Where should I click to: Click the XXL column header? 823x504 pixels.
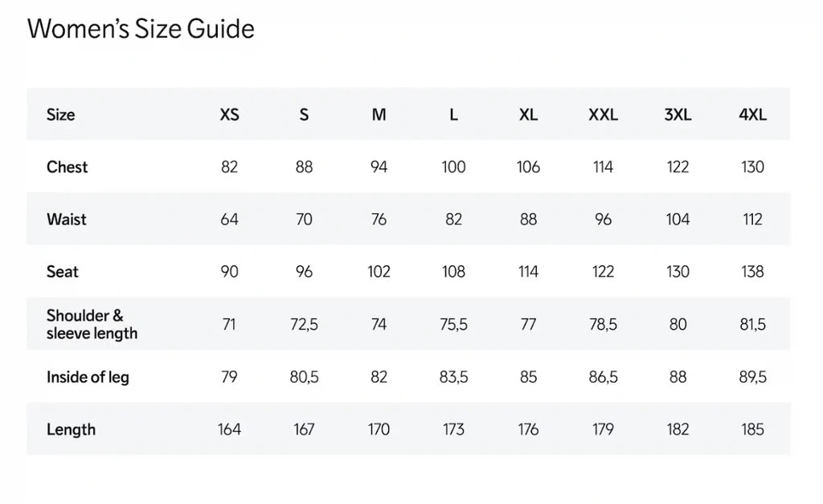coord(603,115)
